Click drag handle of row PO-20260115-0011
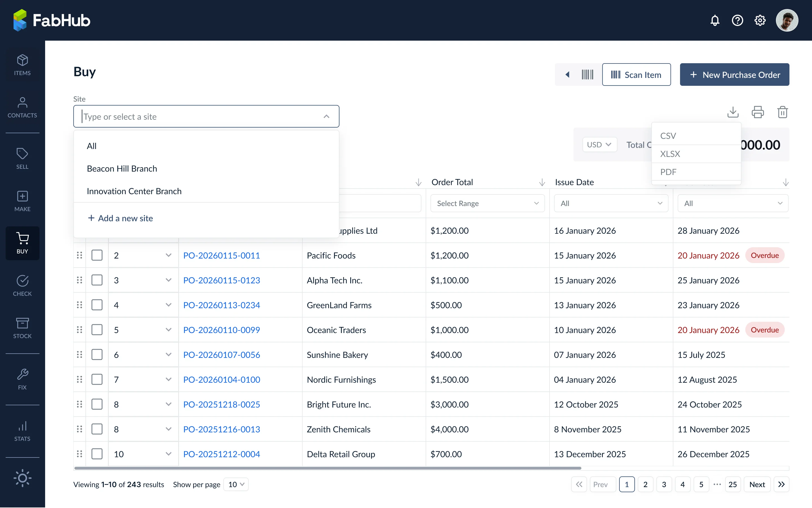 click(80, 255)
